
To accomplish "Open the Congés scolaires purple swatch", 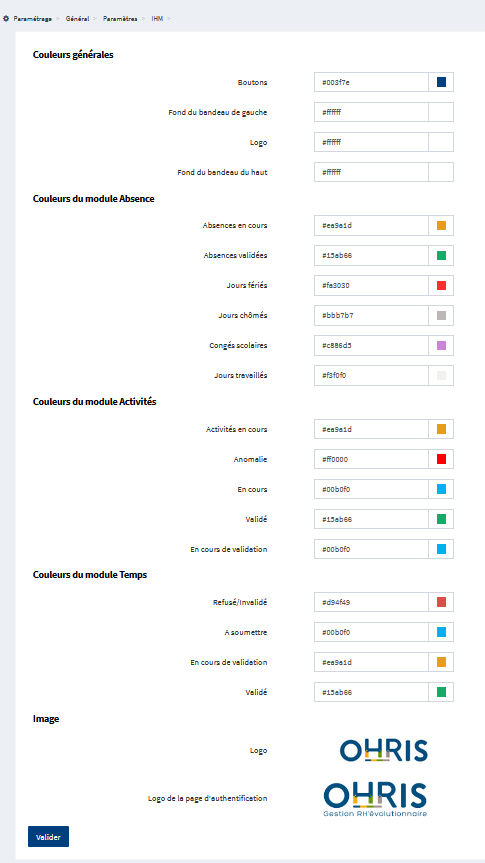I will coord(441,345).
